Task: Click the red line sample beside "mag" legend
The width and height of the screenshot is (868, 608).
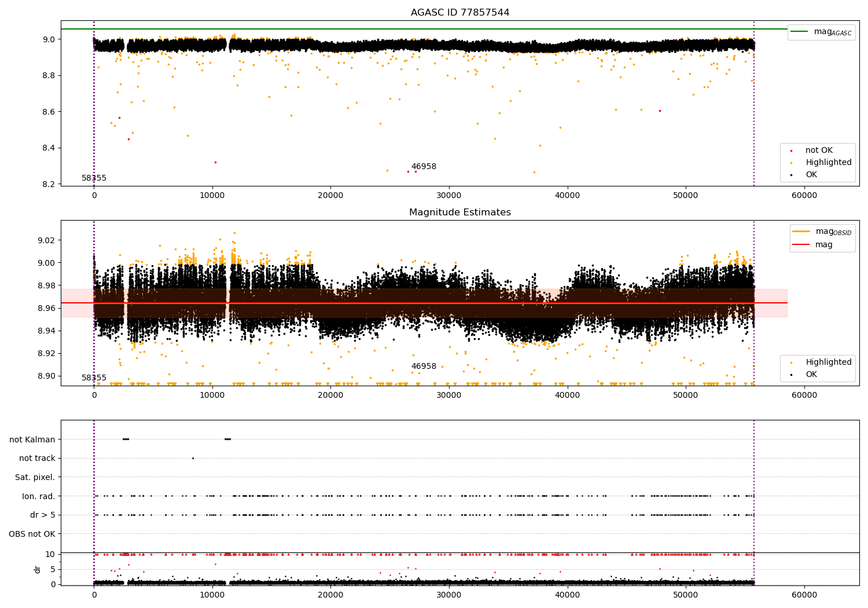Action: (x=801, y=245)
